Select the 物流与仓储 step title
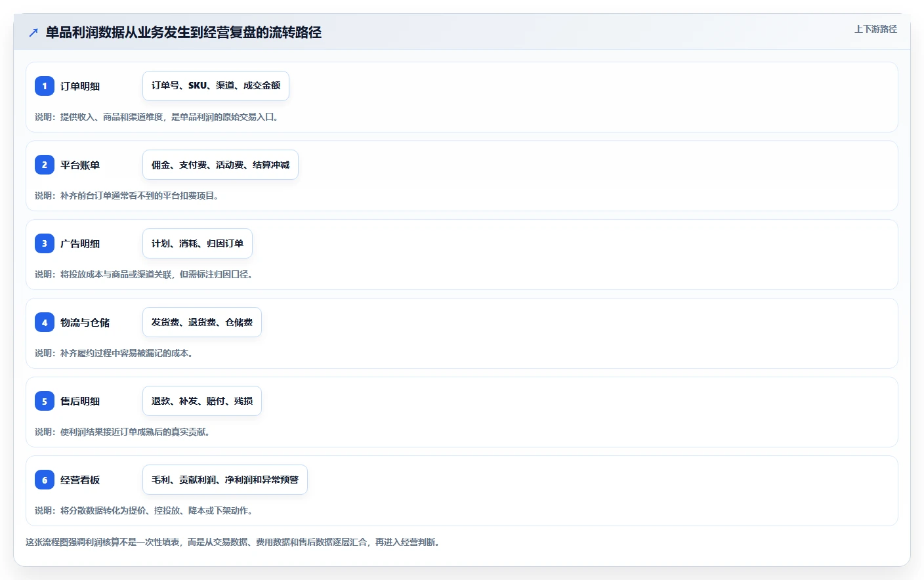924x580 pixels. (x=85, y=322)
